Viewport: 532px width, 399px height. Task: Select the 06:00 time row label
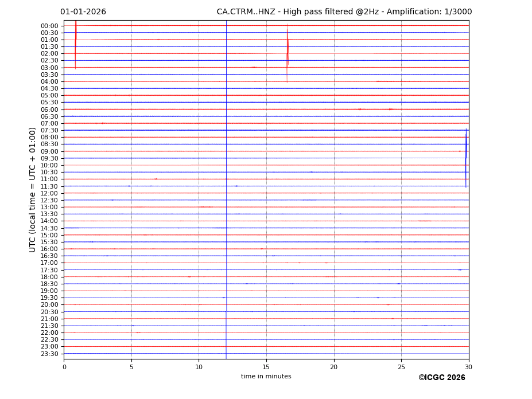coord(49,109)
